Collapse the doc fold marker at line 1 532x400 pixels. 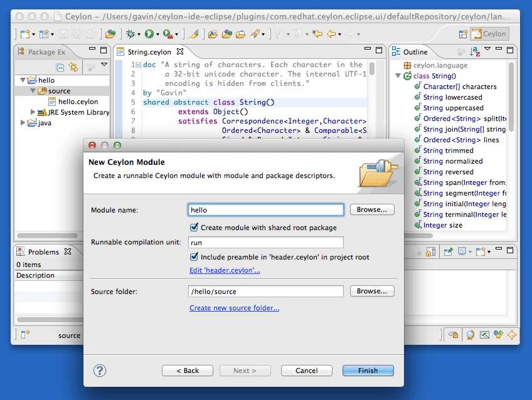point(139,65)
